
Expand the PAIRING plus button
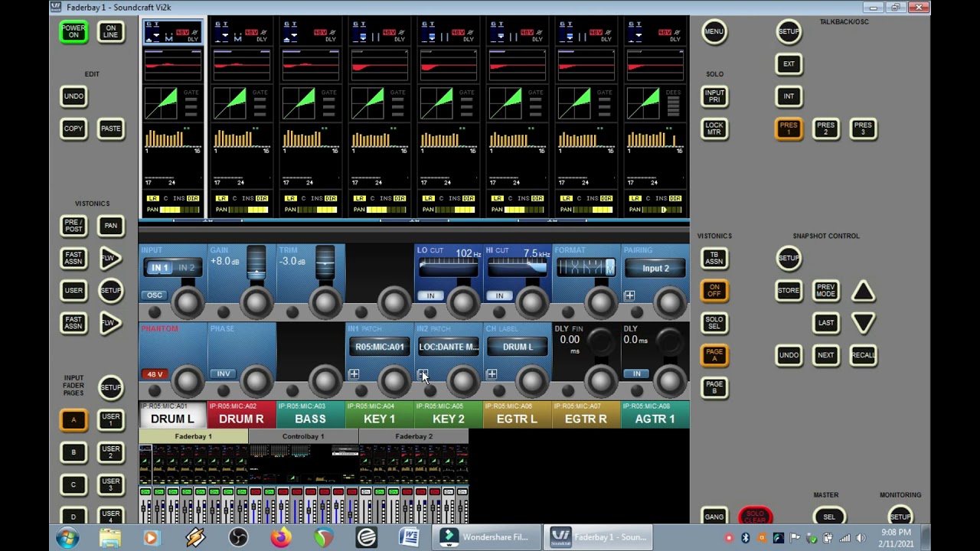point(629,295)
